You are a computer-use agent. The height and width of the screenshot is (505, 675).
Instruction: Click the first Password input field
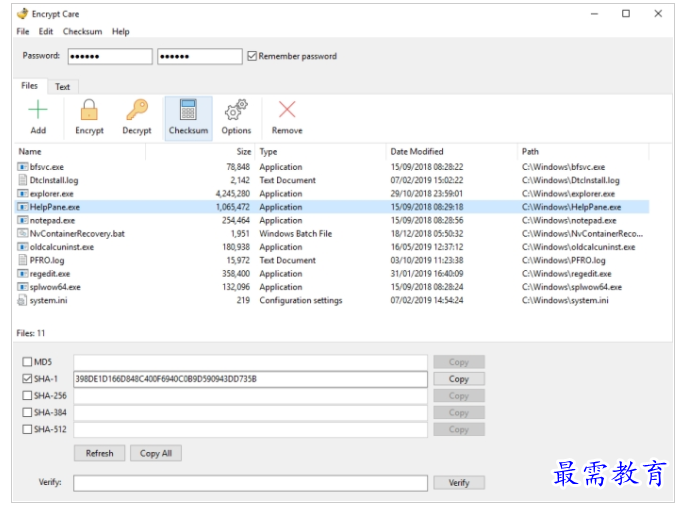click(110, 56)
